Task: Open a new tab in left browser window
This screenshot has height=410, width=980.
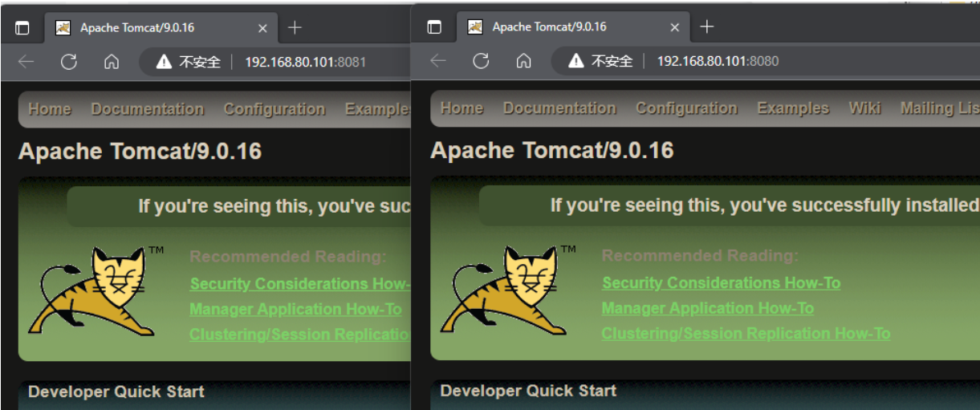Action: coord(295,28)
